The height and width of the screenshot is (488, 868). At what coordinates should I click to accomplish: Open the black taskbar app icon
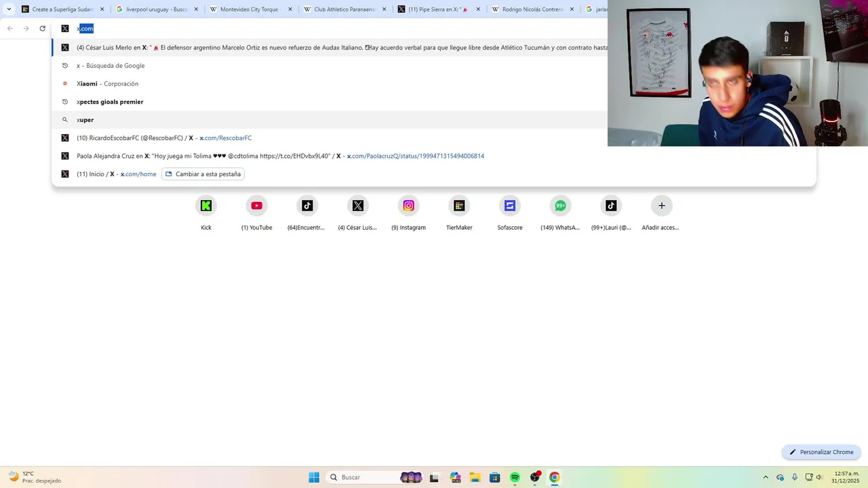[x=435, y=477]
